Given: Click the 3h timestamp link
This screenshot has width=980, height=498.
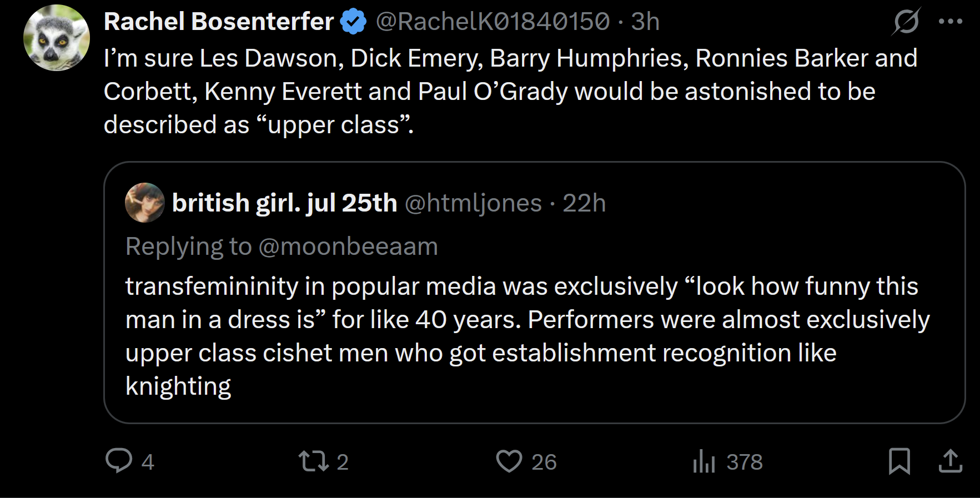Looking at the screenshot, I should [645, 22].
